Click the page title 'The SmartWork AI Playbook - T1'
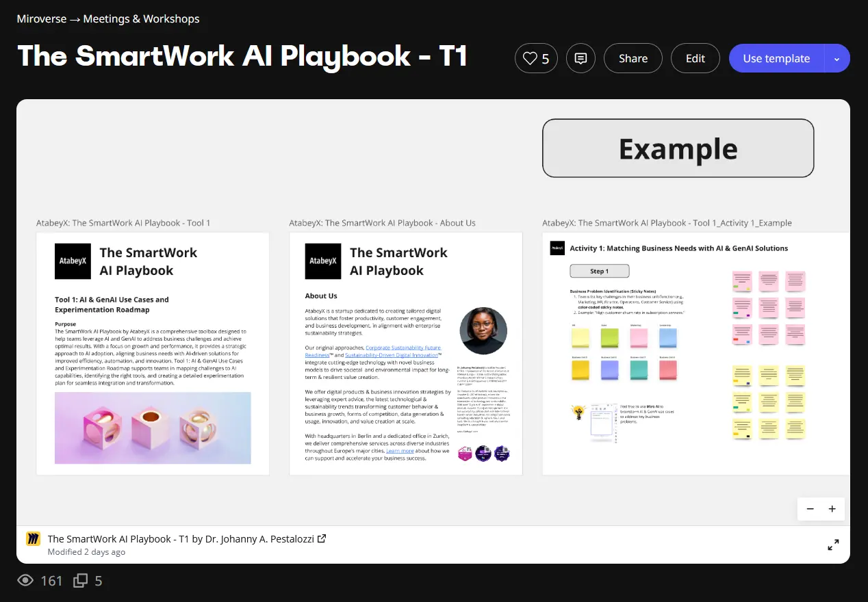The image size is (868, 602). pyautogui.click(x=242, y=56)
